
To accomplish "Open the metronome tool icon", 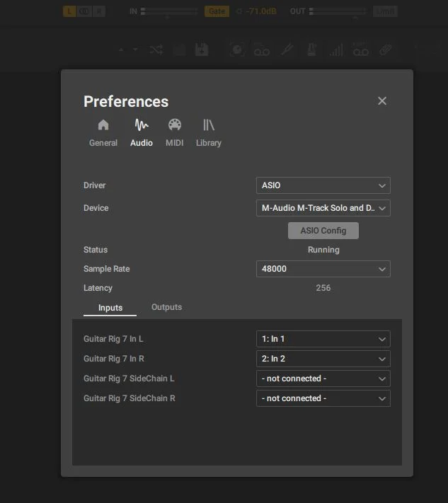I will [x=311, y=50].
